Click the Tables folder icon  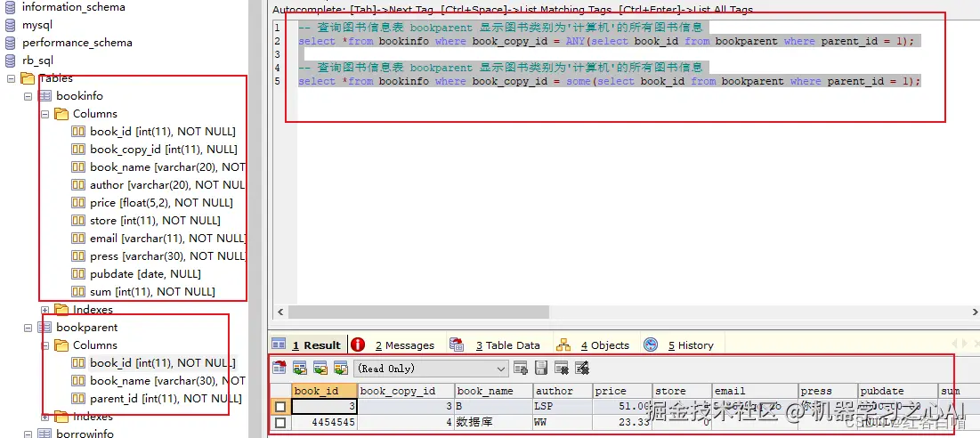[28, 78]
